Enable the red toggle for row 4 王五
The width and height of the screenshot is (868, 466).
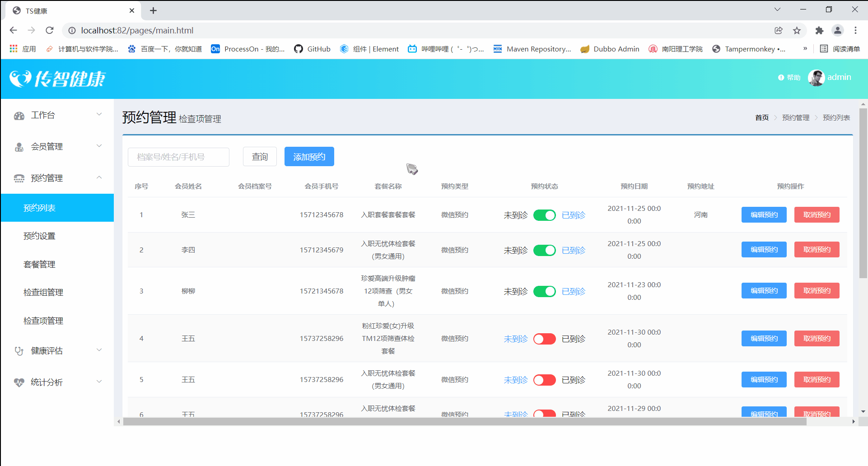tap(544, 339)
